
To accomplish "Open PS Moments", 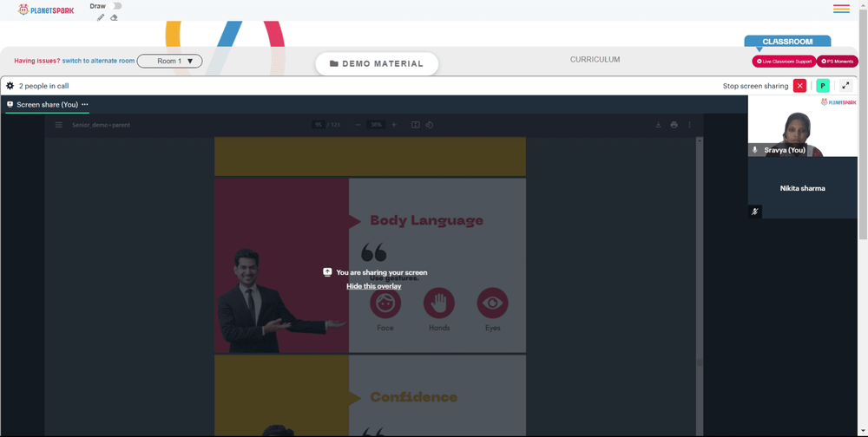I will click(x=838, y=62).
